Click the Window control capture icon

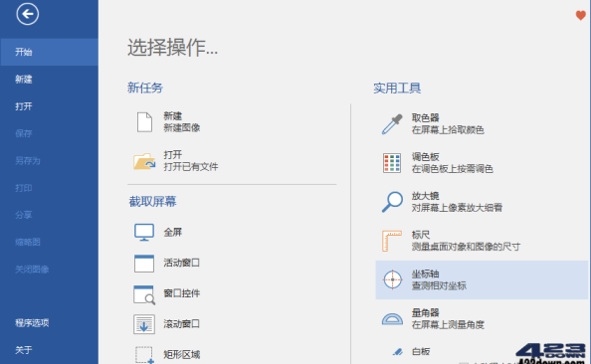[x=144, y=294]
